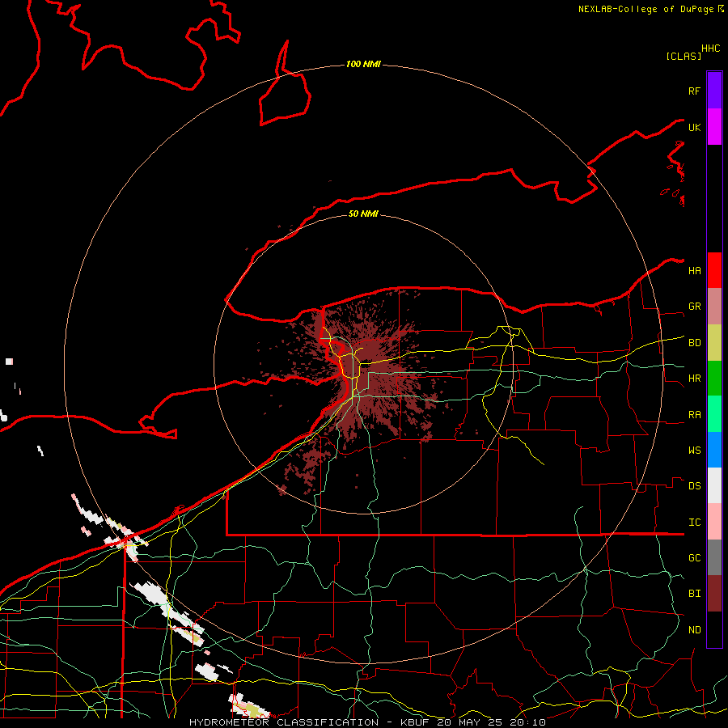The image size is (728, 728).
Task: Click the ND black legend swatch
Action: [x=714, y=629]
